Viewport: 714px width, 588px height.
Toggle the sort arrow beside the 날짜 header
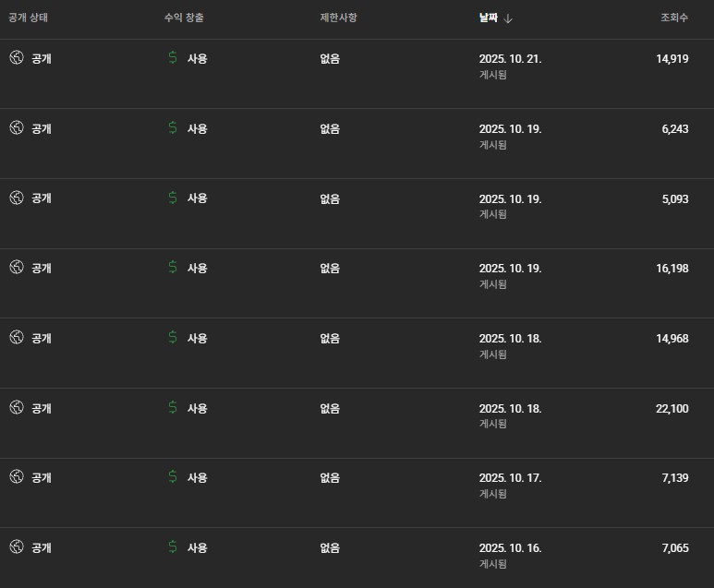508,18
